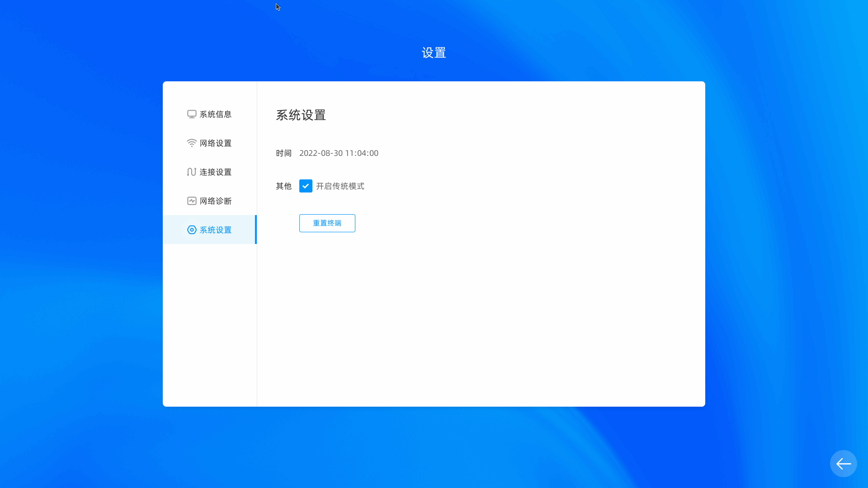Click the Wi-Fi icon beside 网络设置
868x488 pixels.
click(x=192, y=143)
